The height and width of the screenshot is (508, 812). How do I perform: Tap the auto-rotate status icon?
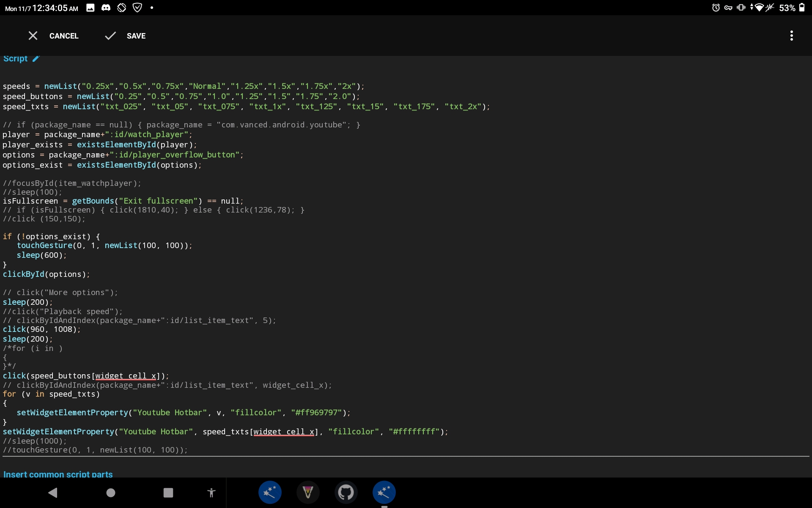[x=121, y=7]
